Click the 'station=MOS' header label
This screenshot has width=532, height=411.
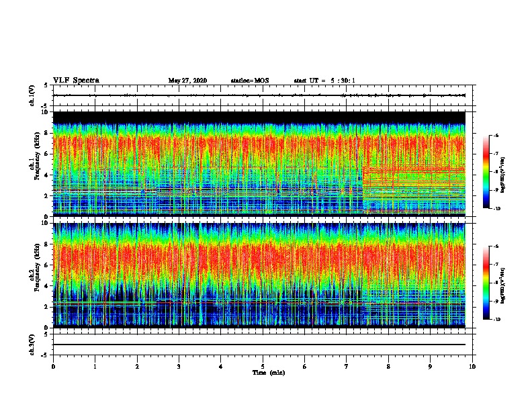pos(250,81)
